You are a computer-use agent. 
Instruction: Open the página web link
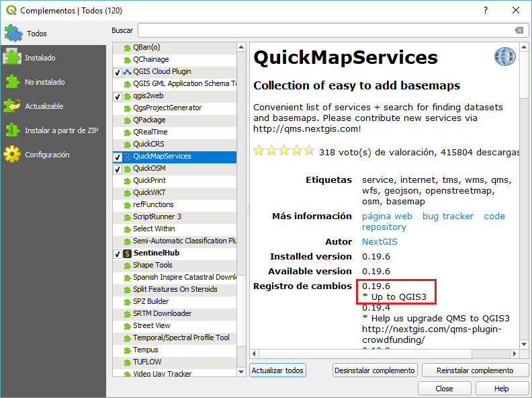point(387,216)
